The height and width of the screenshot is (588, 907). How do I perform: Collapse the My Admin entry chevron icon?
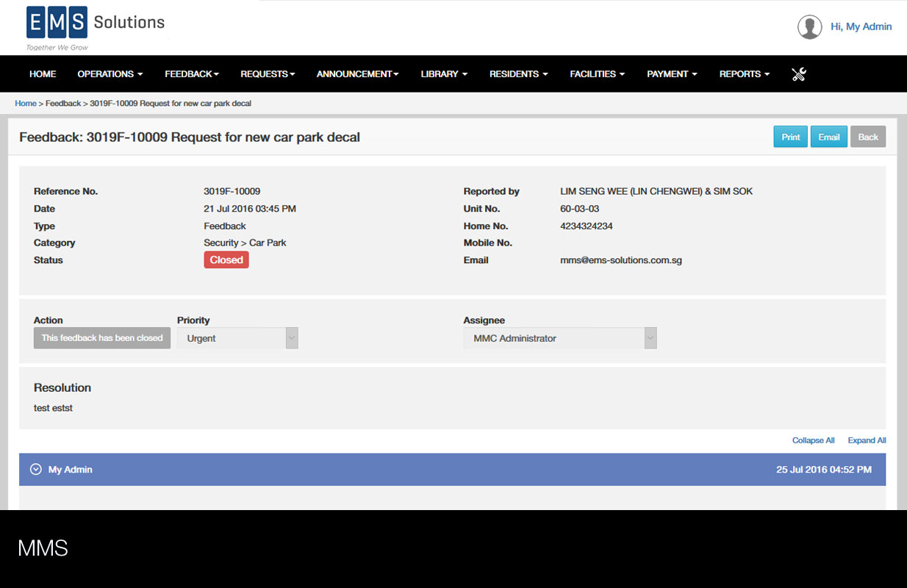[35, 470]
